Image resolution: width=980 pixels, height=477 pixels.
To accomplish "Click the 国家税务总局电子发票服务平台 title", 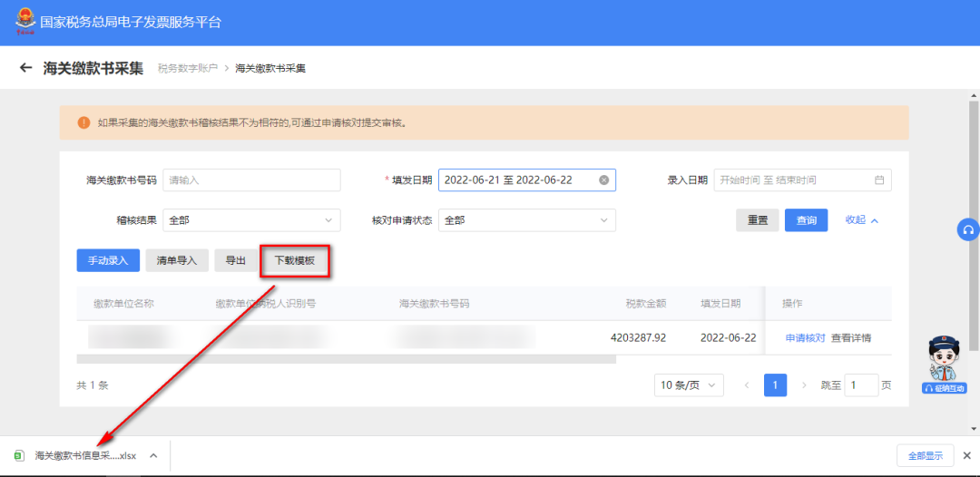I will click(x=131, y=23).
